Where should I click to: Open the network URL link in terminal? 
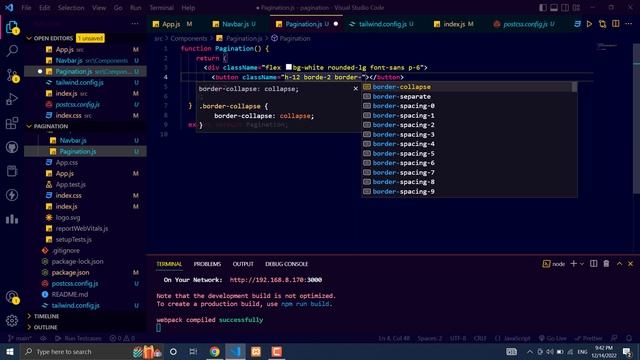coord(276,280)
